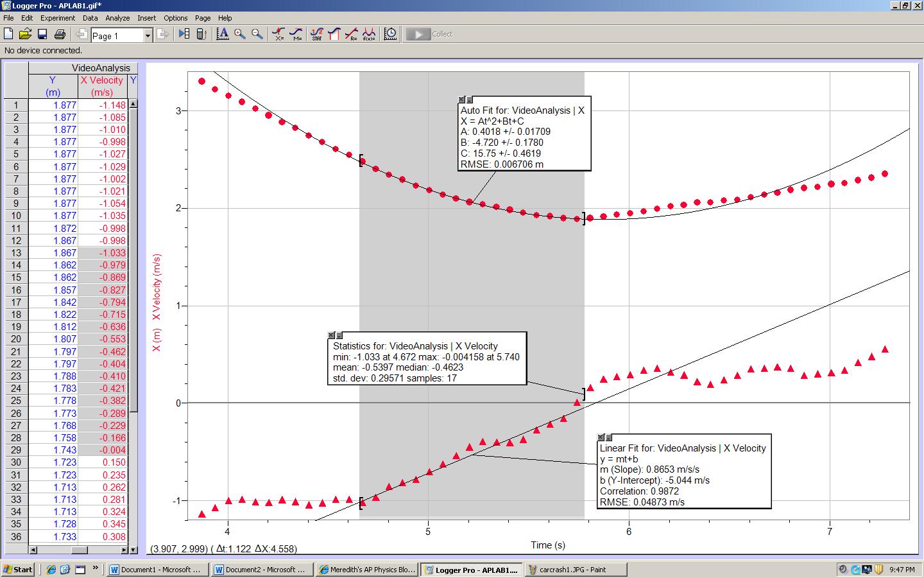Launch Internet Explorer from Quick Launch

point(51,570)
